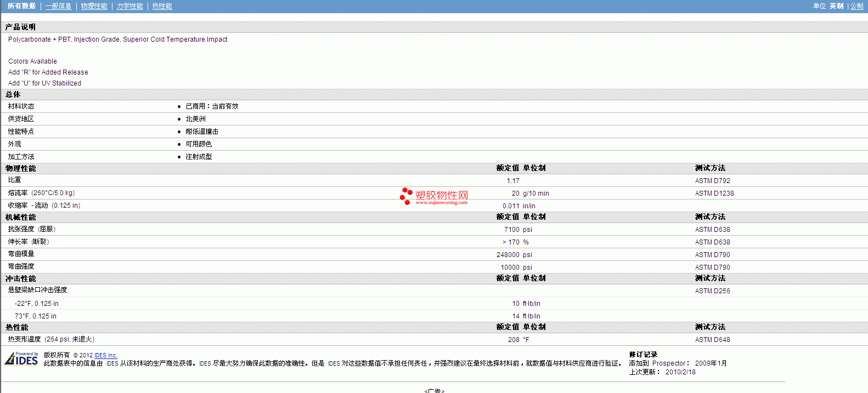Click the 73°F, 0.125 in row
Screen dimensions: 868x393
pos(35,316)
